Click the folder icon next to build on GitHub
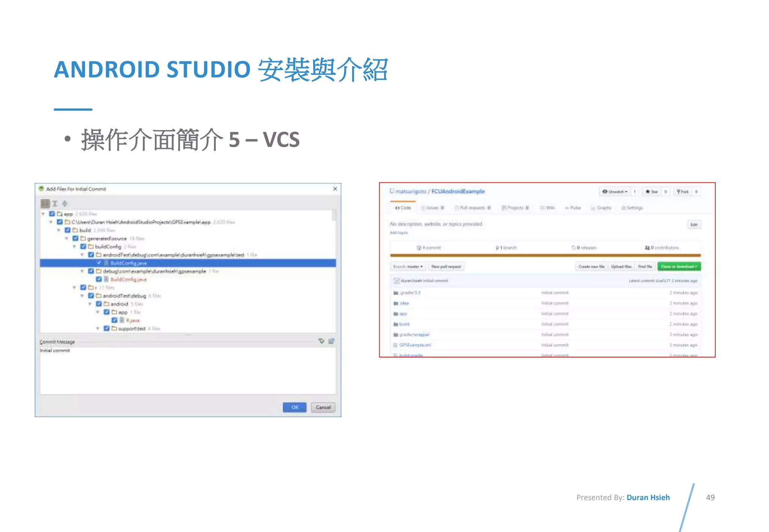The height and width of the screenshot is (532, 769). pos(395,324)
